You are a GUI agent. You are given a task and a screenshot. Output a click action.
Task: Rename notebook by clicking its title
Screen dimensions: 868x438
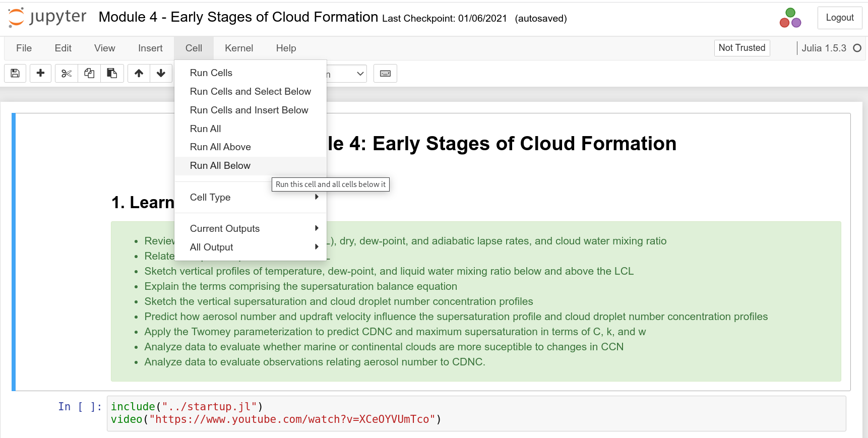(238, 17)
